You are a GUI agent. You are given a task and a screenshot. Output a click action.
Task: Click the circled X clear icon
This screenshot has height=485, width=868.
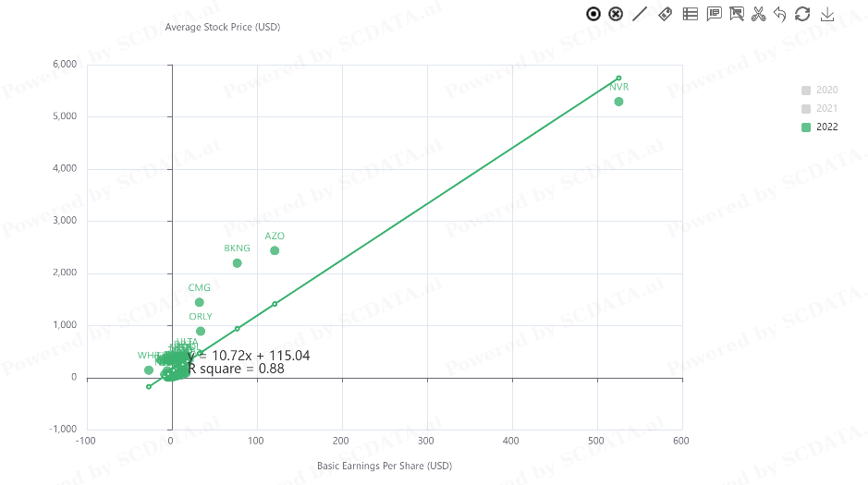616,14
